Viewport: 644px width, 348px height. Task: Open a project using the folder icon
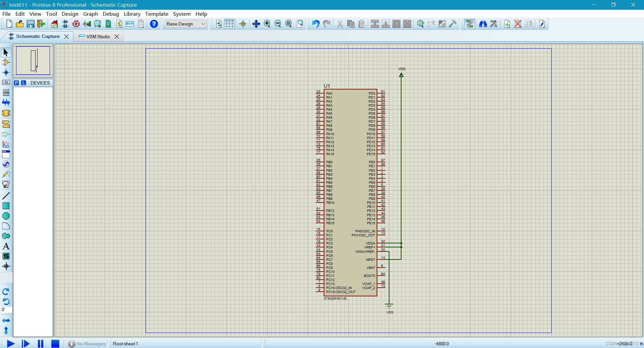pos(20,24)
